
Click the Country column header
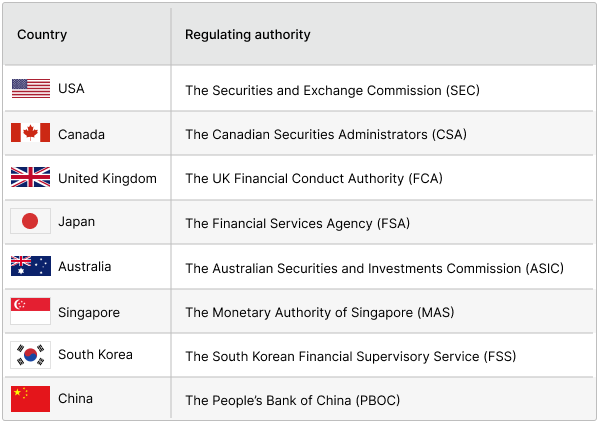pos(42,34)
